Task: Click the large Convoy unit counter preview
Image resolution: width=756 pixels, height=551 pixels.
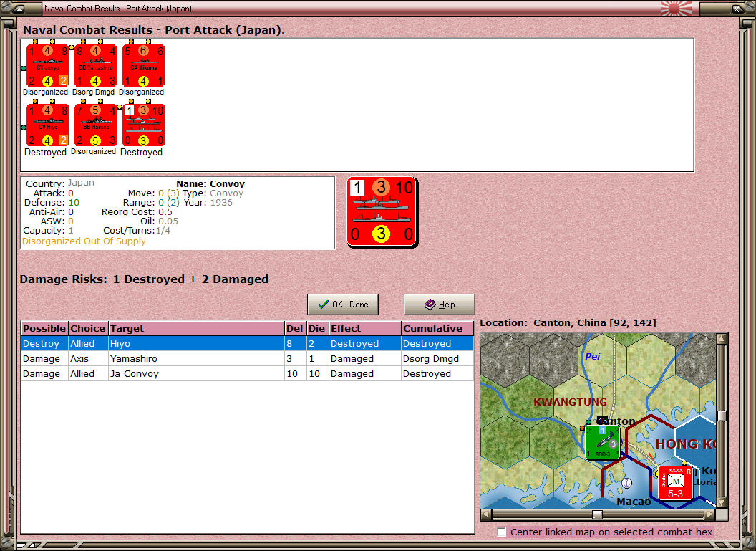Action: (382, 212)
